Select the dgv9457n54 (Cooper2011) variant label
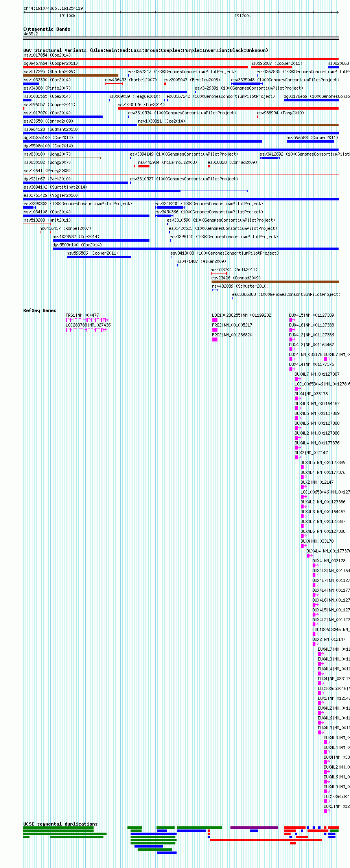Screen dimensions: 350x868 (51, 63)
